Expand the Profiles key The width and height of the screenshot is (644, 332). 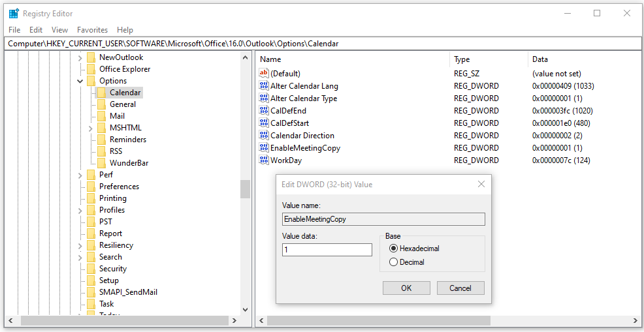point(80,211)
